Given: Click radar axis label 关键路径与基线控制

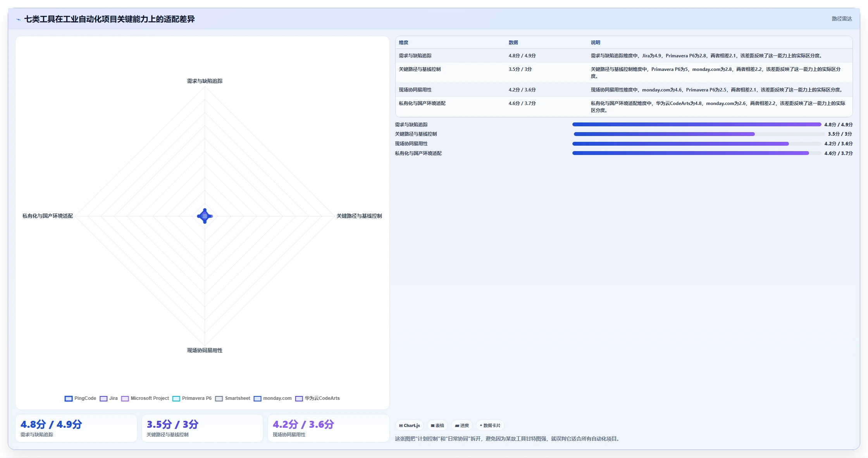Looking at the screenshot, I should 359,216.
